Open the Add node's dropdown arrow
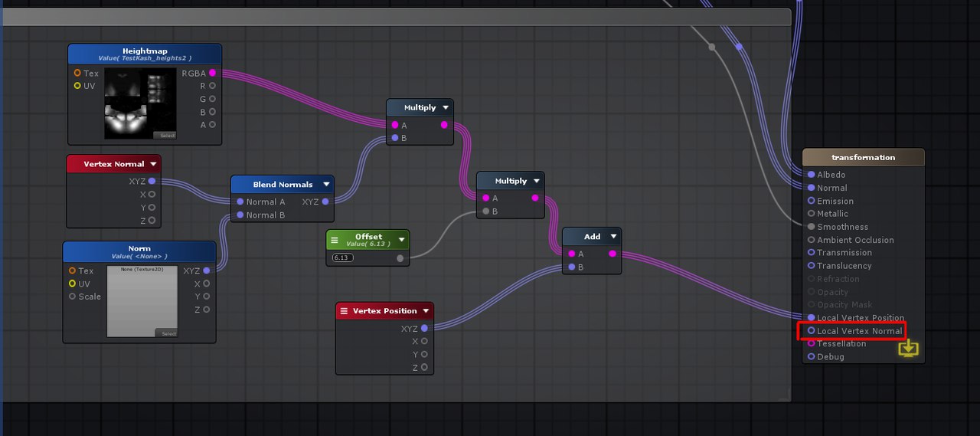 click(613, 237)
